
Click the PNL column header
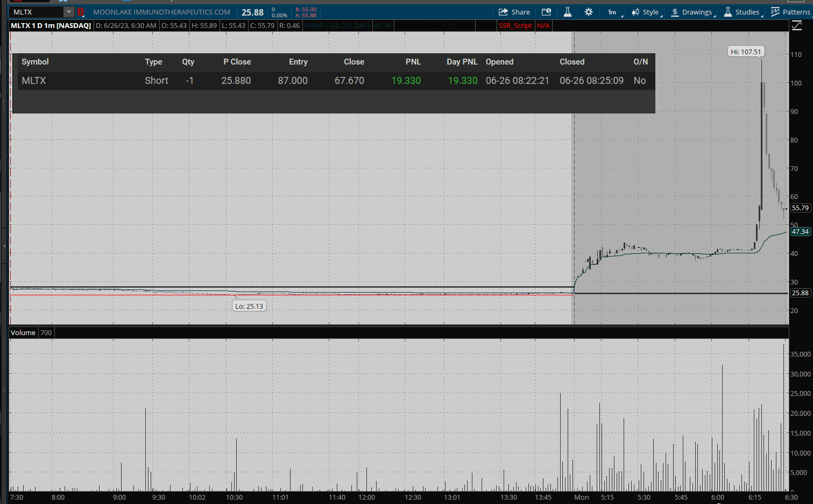coord(413,62)
